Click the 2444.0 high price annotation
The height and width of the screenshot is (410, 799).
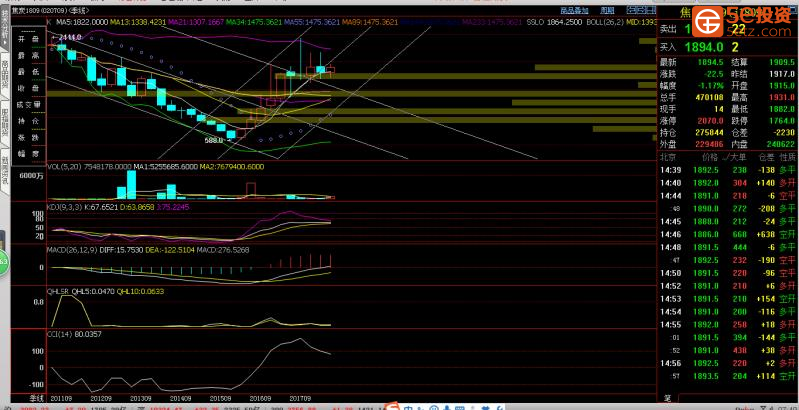tap(67, 38)
